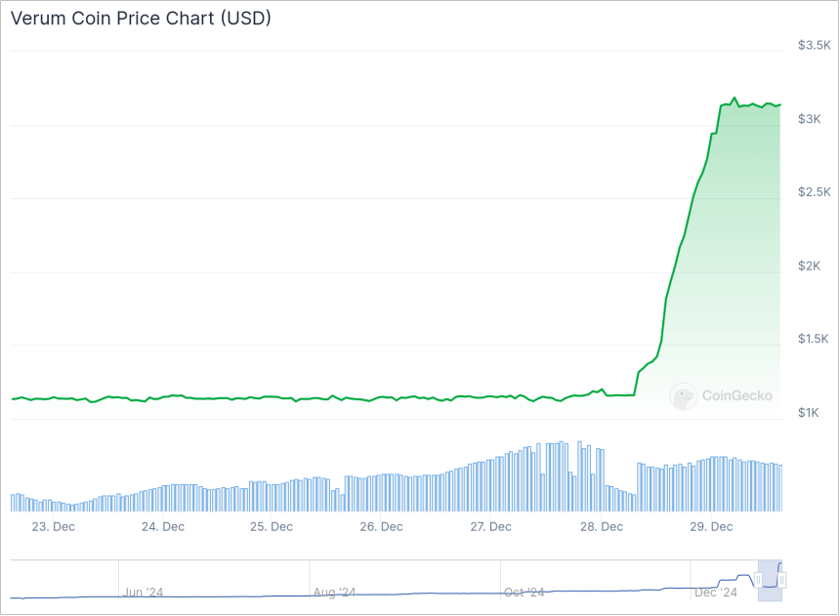Click the price peak near $3K
Image resolution: width=840 pixels, height=616 pixels.
[735, 99]
